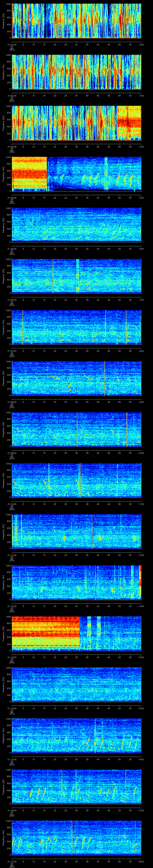Click the '18:00' end time label
153x868 pixels.
click(141, 861)
